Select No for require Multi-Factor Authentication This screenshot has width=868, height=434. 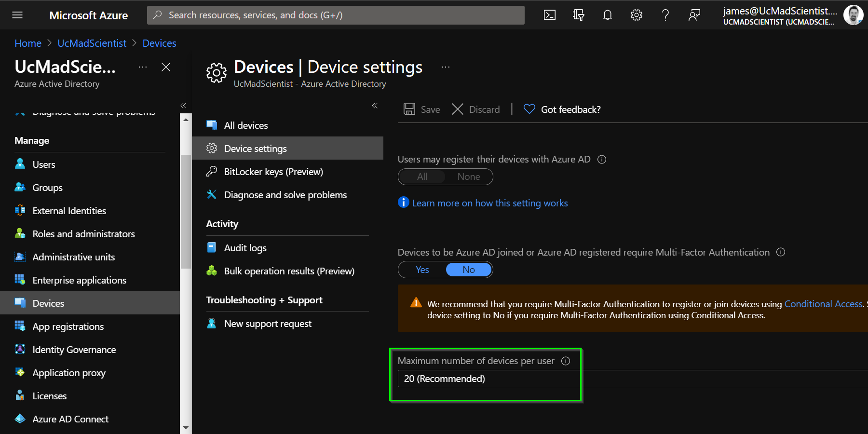[x=469, y=270]
